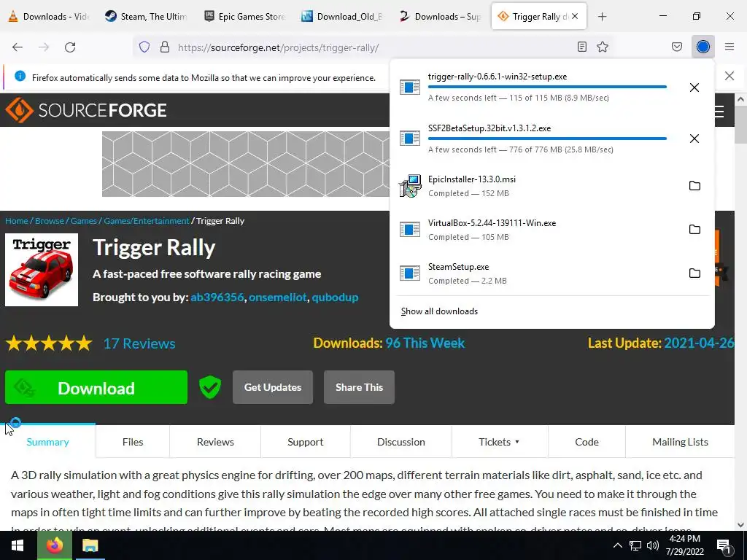747x560 pixels.
Task: Open author ab396356 profile link
Action: 217,297
